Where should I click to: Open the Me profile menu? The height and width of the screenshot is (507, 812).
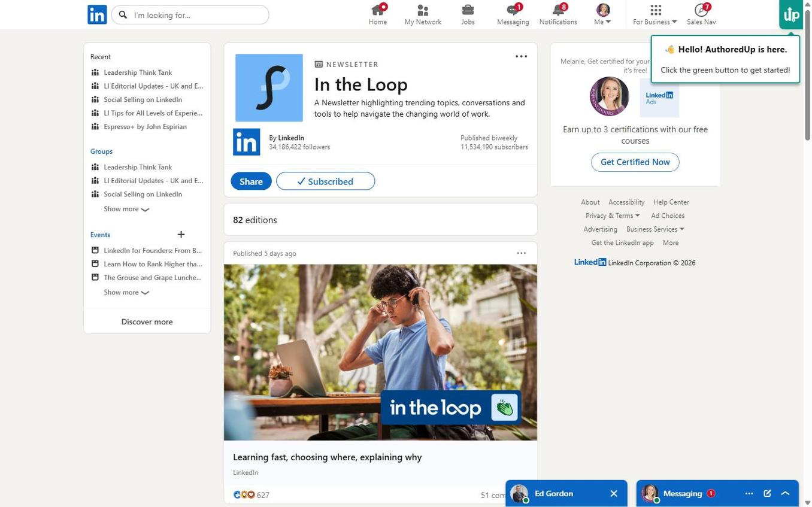(602, 14)
